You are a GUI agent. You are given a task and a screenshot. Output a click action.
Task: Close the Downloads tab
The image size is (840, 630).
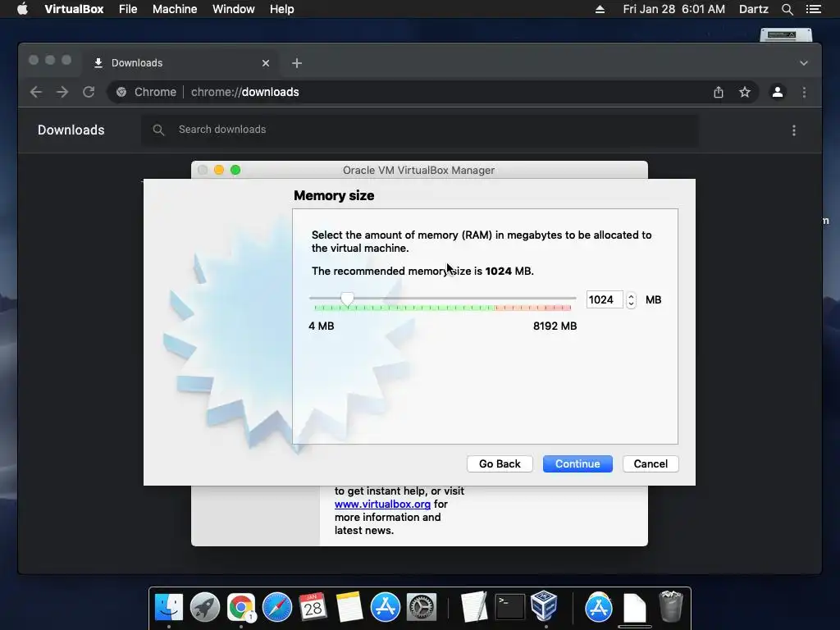click(266, 63)
